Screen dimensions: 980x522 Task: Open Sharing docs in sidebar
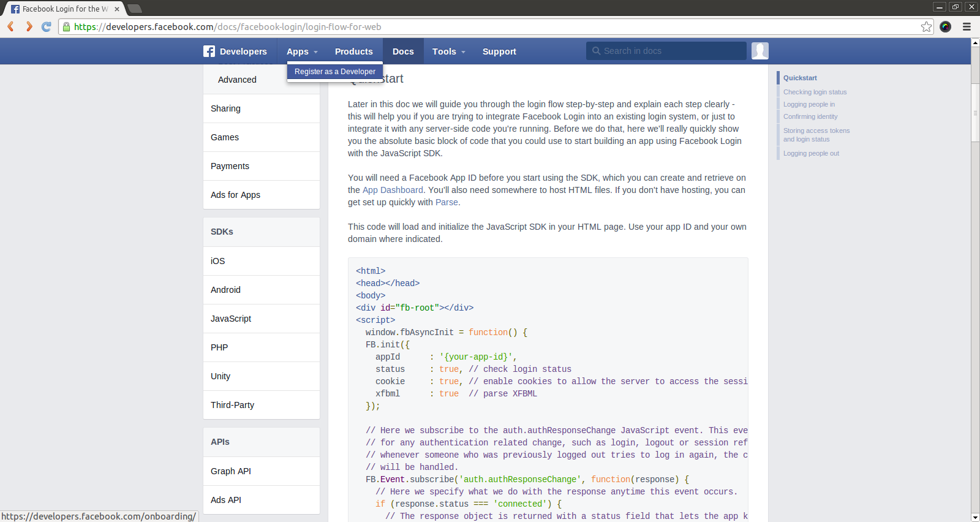[262, 108]
